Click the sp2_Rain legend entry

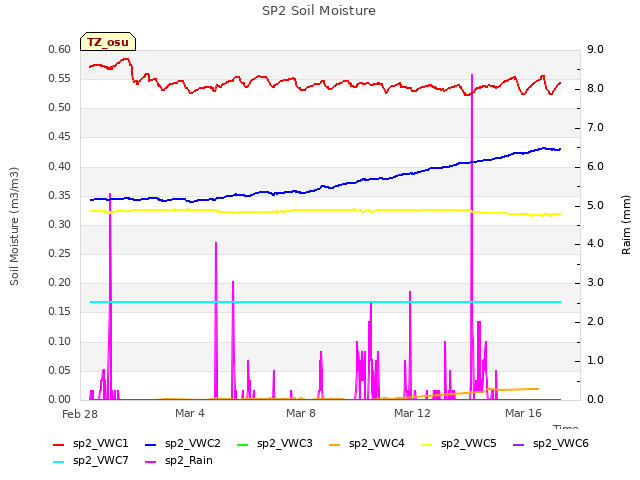click(179, 461)
